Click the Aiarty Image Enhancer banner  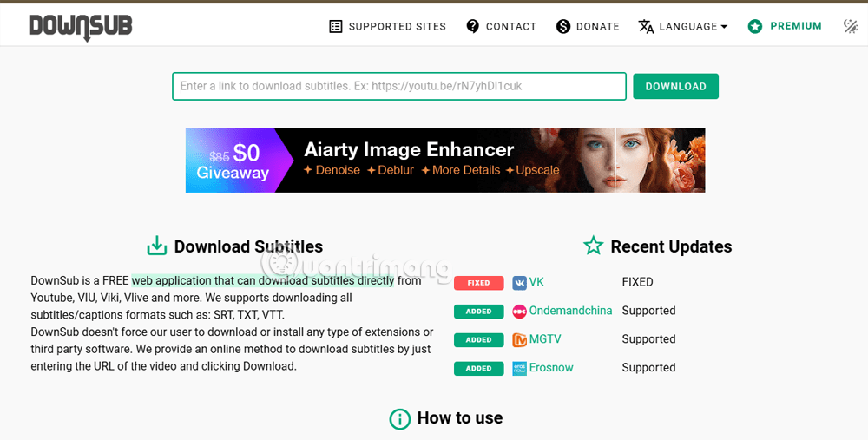pyautogui.click(x=445, y=161)
